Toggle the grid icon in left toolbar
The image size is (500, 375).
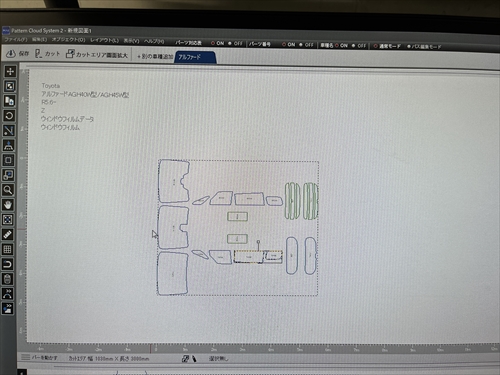pyautogui.click(x=8, y=249)
